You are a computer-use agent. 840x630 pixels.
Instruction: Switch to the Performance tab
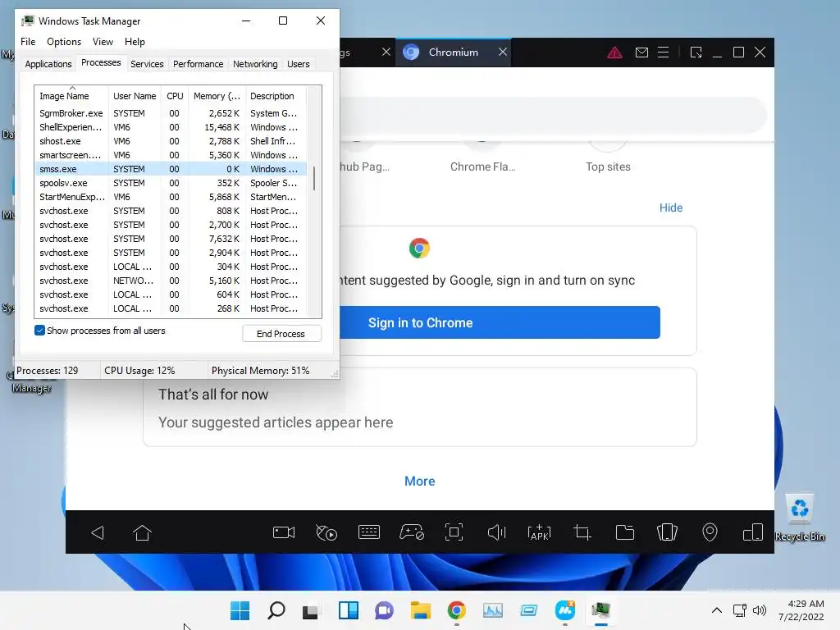click(198, 64)
